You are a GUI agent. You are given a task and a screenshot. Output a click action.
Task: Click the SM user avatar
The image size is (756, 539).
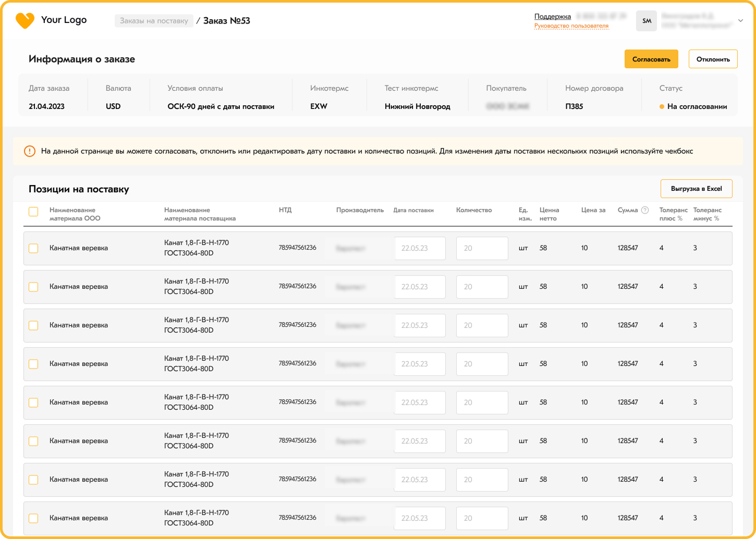pyautogui.click(x=647, y=21)
